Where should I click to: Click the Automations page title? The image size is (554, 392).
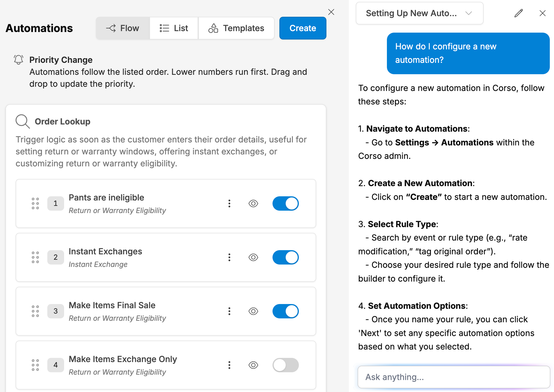click(39, 28)
